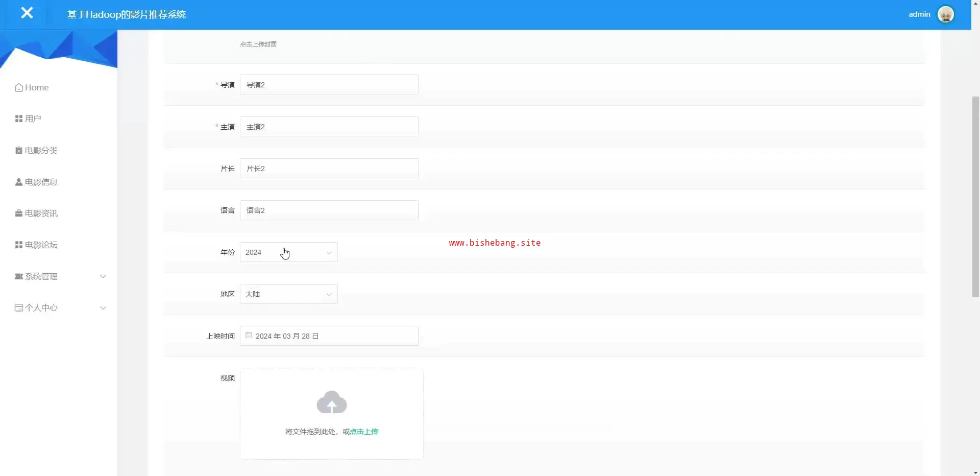Open the 上映时间 date picker

coord(329,336)
